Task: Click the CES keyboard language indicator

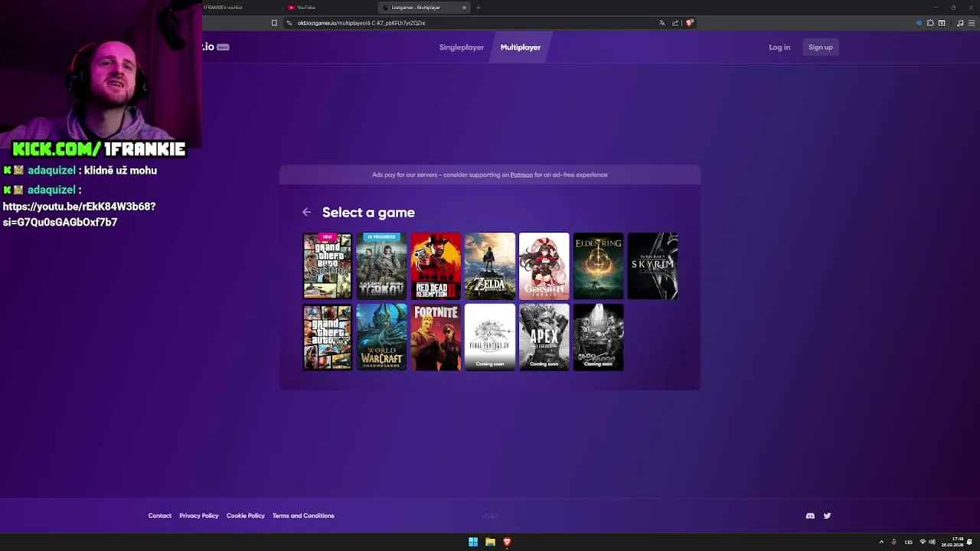Action: tap(909, 542)
